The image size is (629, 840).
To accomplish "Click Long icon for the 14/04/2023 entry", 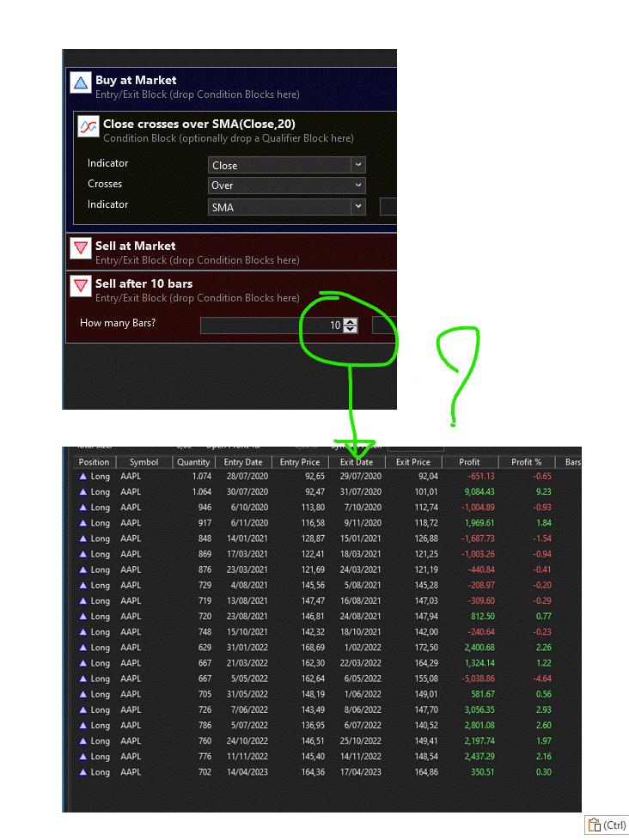I will click(x=83, y=772).
